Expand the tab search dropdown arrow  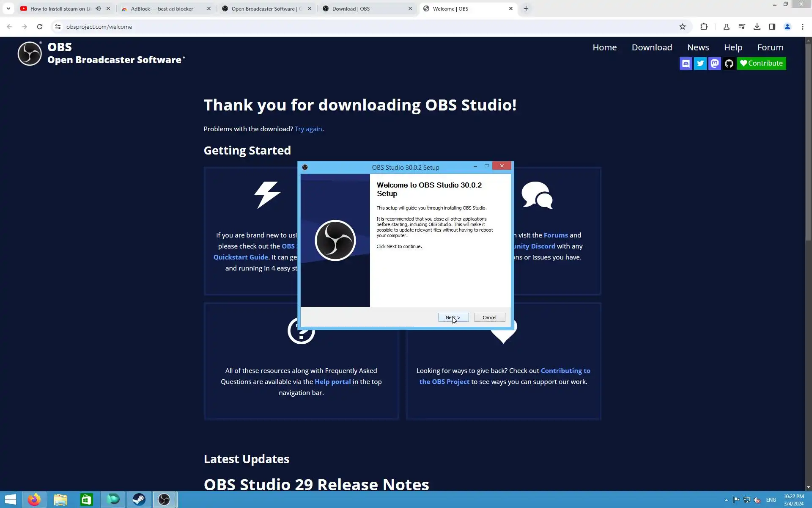point(8,8)
